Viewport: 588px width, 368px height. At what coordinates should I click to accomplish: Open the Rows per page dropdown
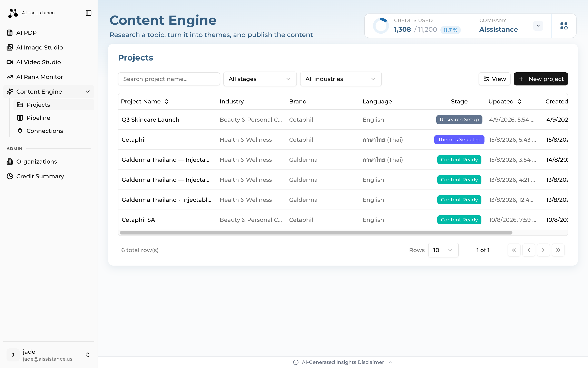click(443, 250)
